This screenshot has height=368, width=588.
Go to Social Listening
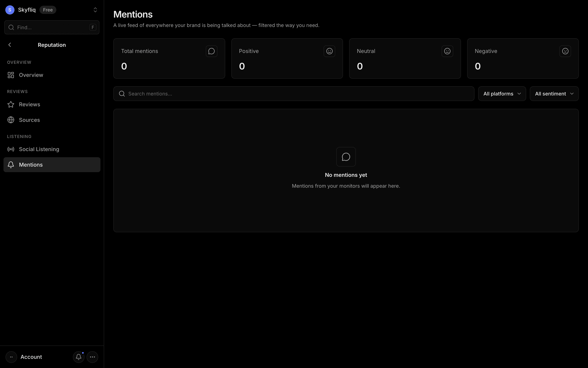(52, 149)
